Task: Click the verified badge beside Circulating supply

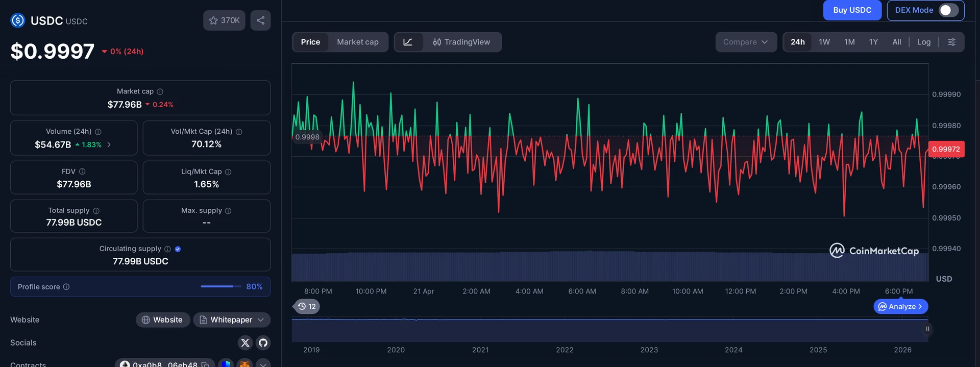Action: 178,249
